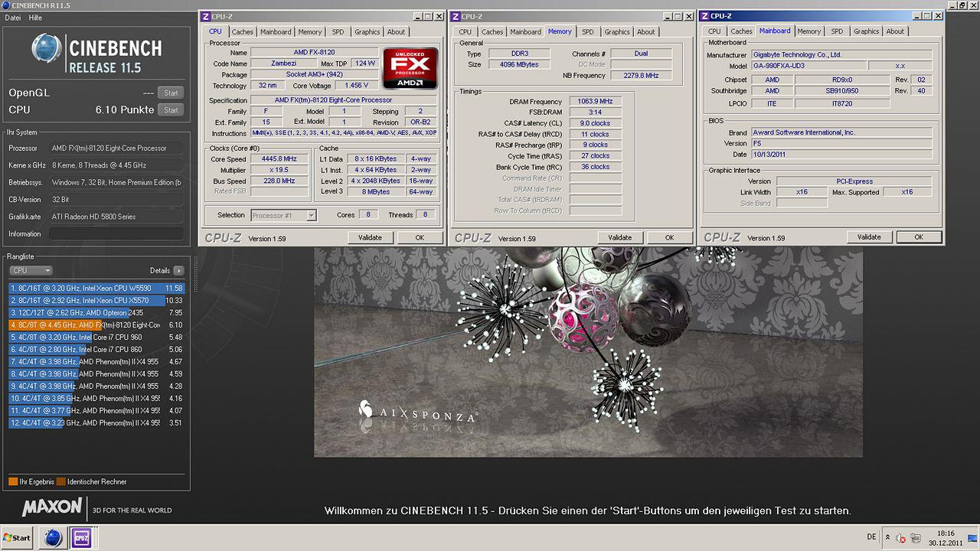980x551 pixels.
Task: Open the CPU ranking type dropdown
Action: (31, 270)
